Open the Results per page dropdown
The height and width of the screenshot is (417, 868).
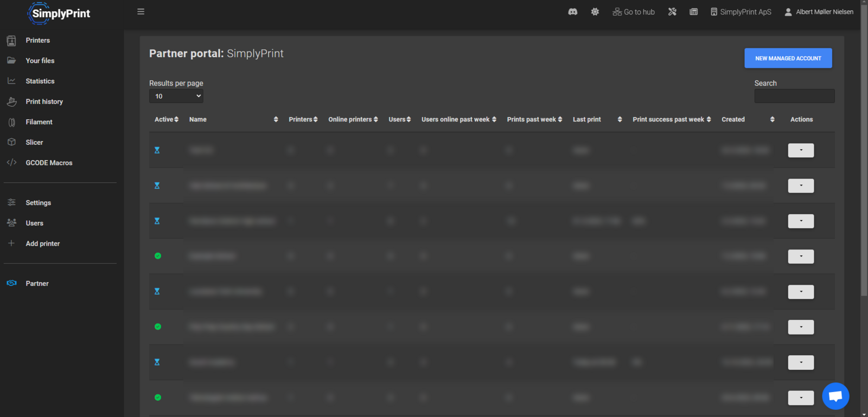click(176, 96)
